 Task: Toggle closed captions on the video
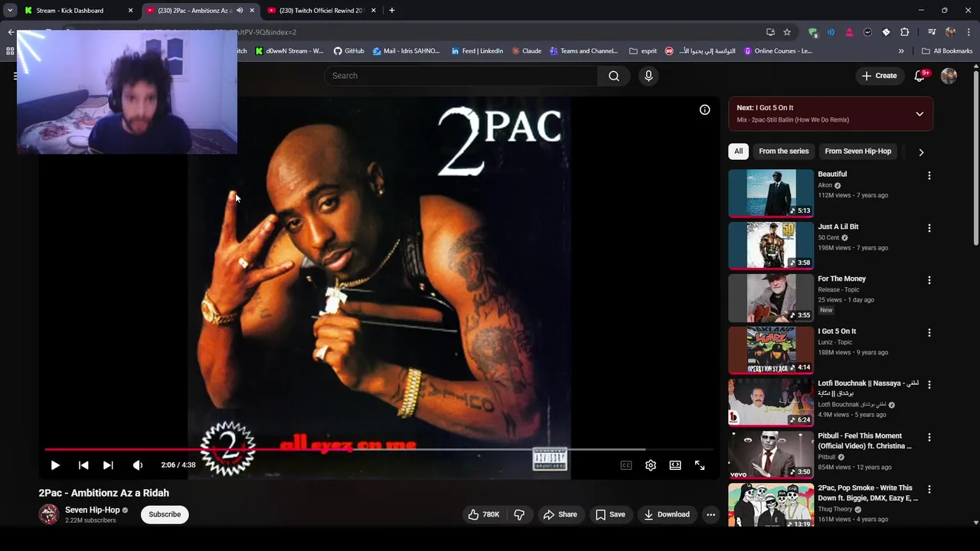(626, 465)
